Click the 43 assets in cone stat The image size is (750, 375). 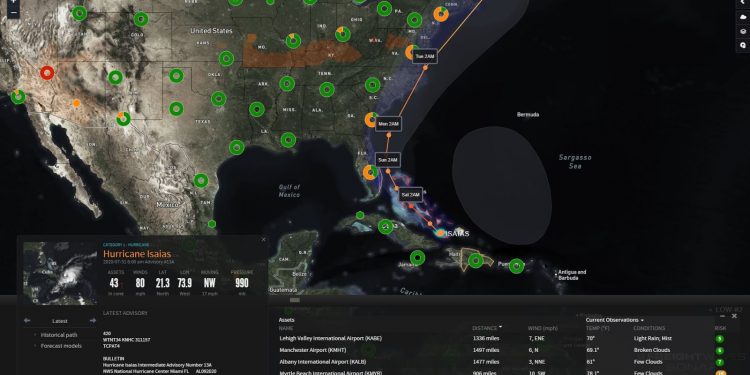(x=114, y=283)
